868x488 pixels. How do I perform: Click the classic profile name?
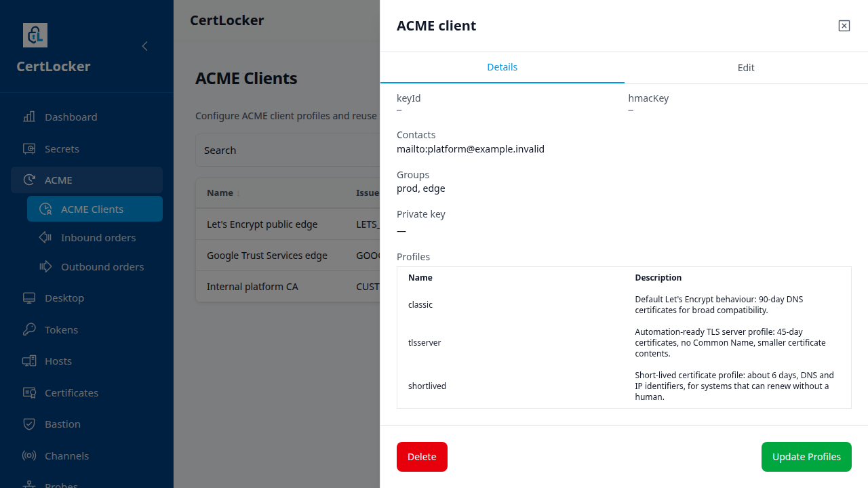coord(420,304)
